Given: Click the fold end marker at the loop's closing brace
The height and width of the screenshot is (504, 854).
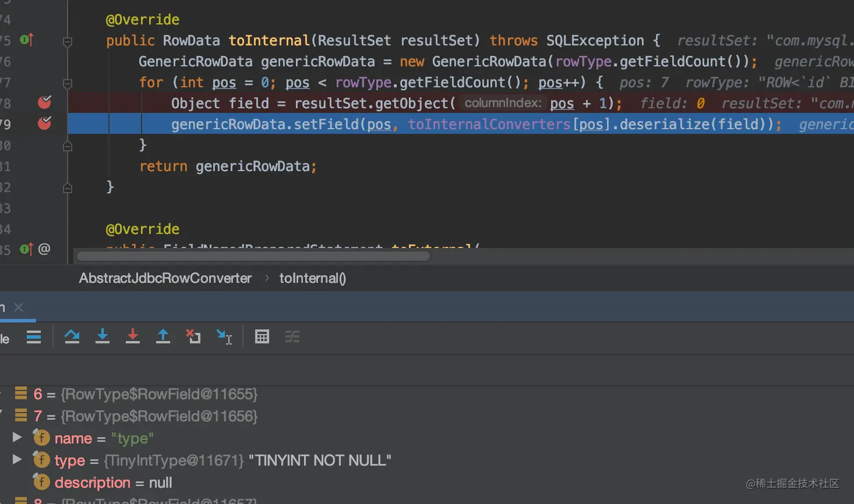Looking at the screenshot, I should (x=68, y=145).
